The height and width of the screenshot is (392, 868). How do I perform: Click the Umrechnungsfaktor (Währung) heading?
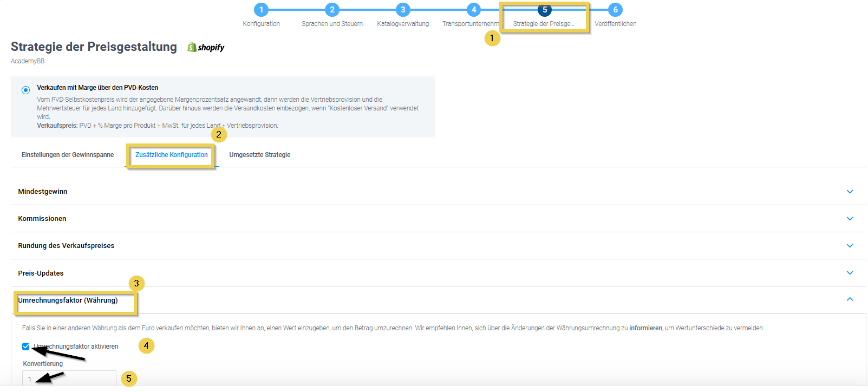(68, 300)
